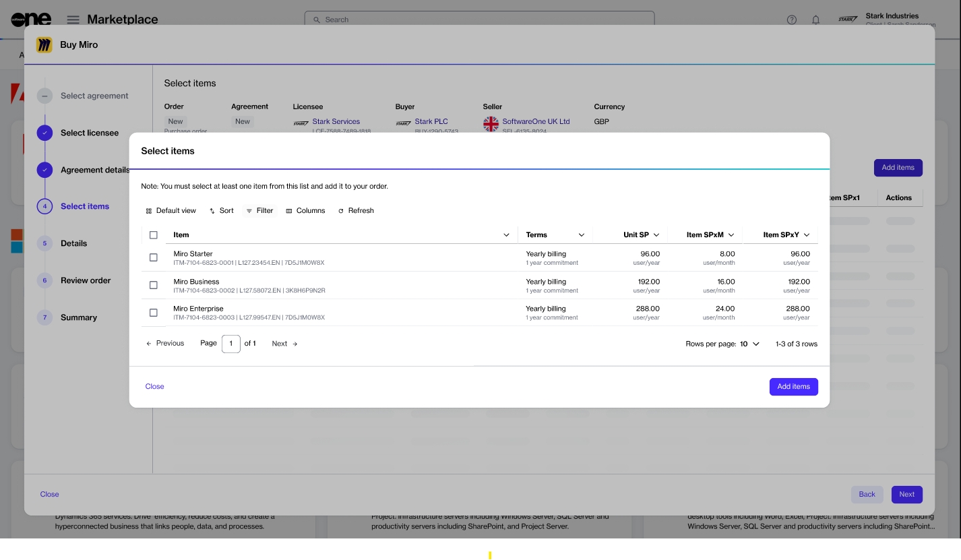Click the UK flag seller icon
The image size is (961, 560).
click(491, 124)
